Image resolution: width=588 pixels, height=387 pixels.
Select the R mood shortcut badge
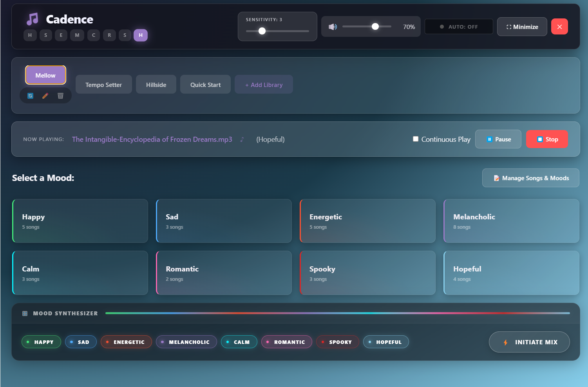109,35
